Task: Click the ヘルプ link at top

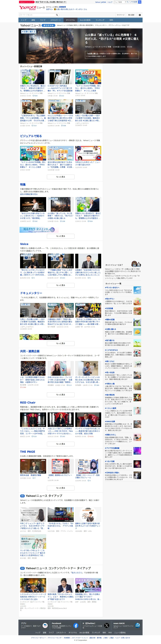Action: tap(110, 2)
